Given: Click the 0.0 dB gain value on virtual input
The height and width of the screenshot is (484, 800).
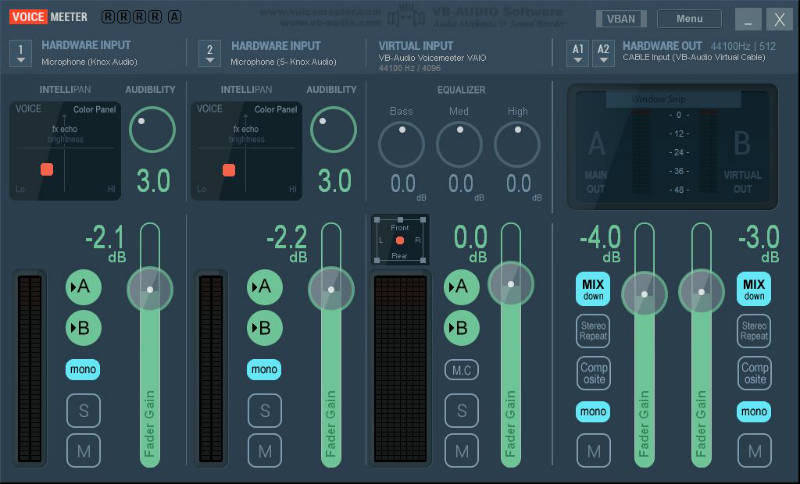Looking at the screenshot, I should [471, 243].
